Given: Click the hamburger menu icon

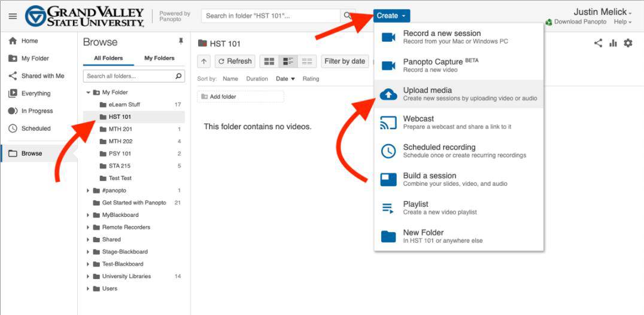Looking at the screenshot, I should pyautogui.click(x=13, y=16).
